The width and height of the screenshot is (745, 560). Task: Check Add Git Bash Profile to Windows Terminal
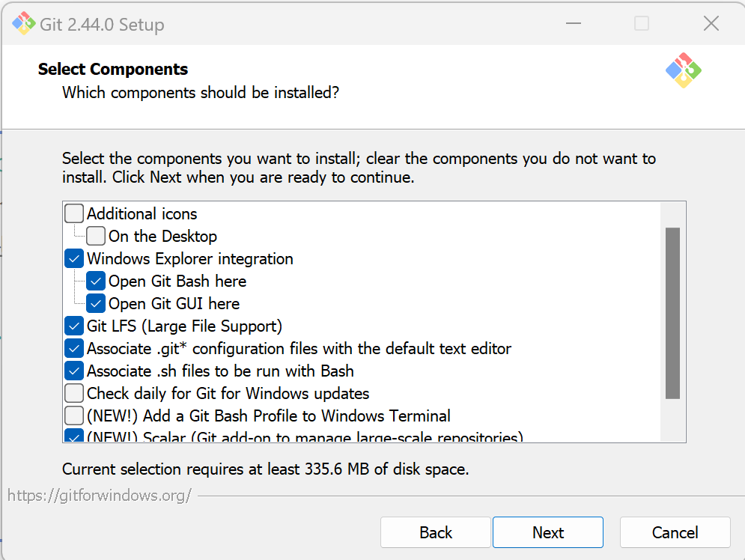coord(74,416)
